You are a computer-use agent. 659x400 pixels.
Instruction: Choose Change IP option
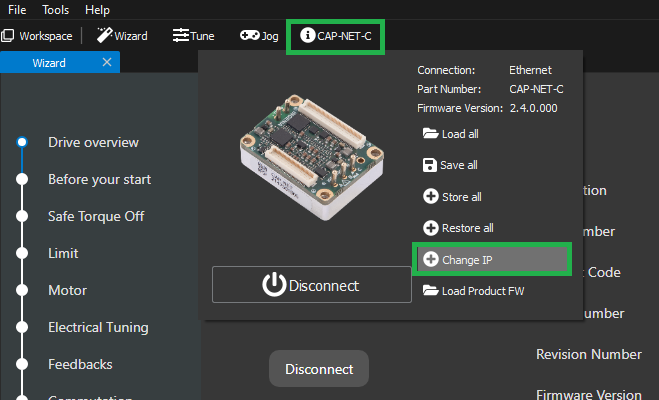490,259
